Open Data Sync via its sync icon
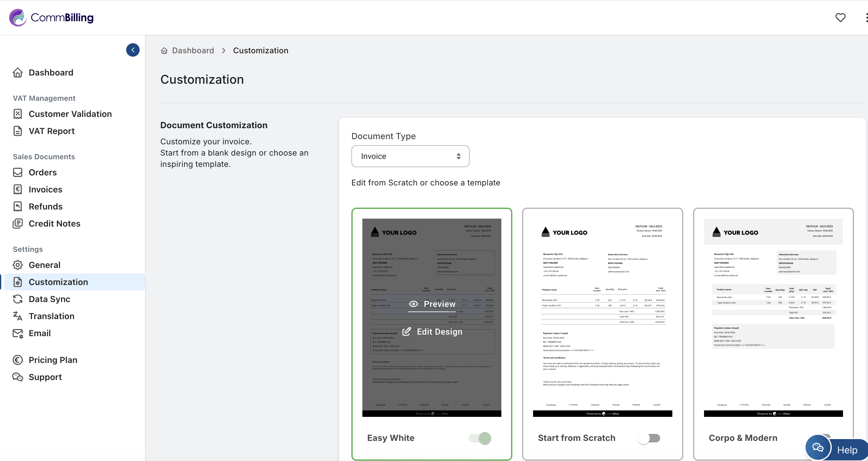 [x=17, y=299]
